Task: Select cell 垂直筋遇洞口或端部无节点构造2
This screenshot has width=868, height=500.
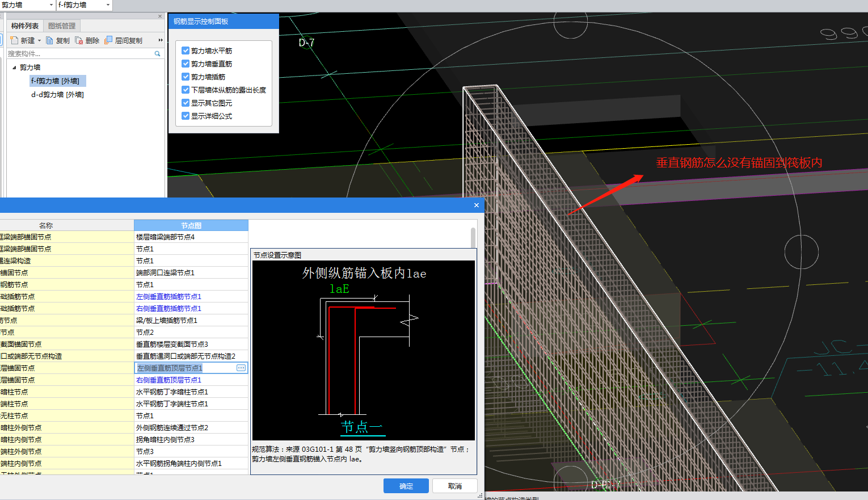Action: pos(191,356)
